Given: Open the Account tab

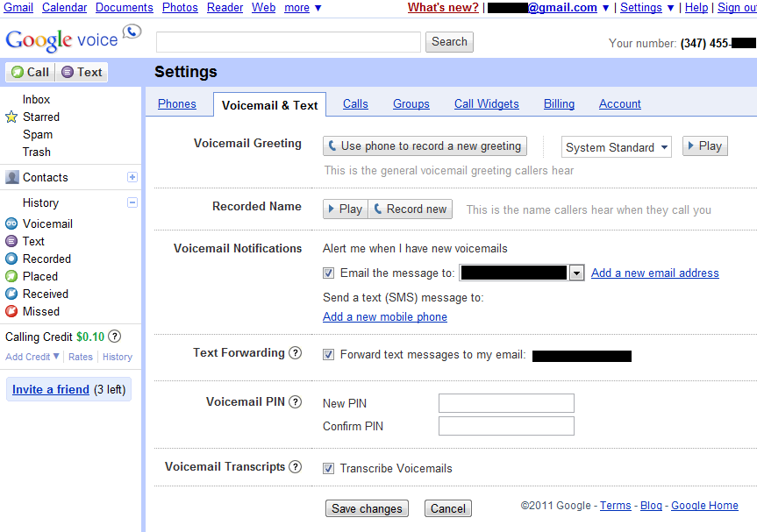Looking at the screenshot, I should tap(620, 103).
